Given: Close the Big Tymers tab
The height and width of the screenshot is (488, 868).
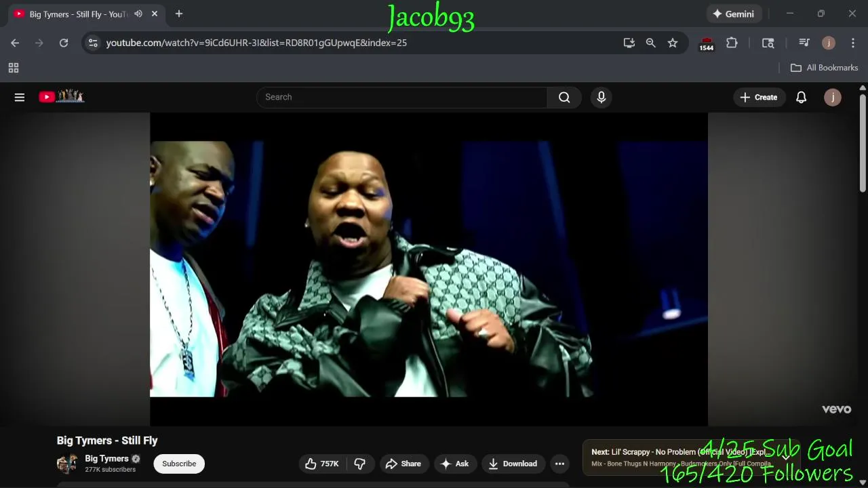Looking at the screenshot, I should click(x=155, y=14).
